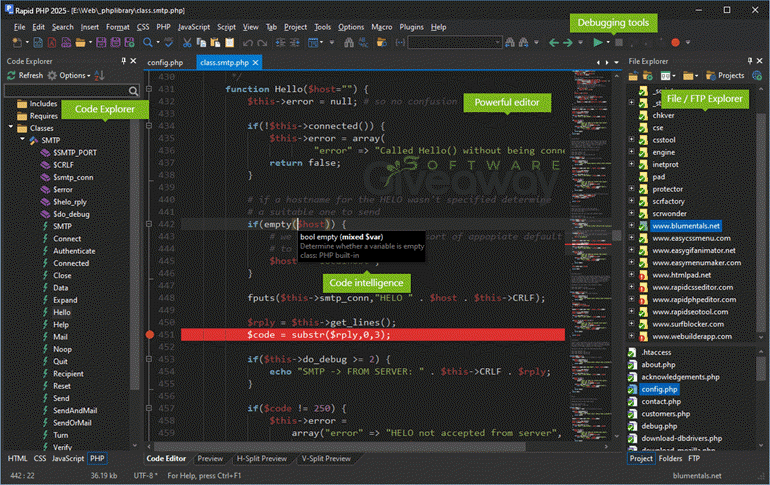
Task: Switch File Explorer to the FTP tab
Action: click(694, 458)
